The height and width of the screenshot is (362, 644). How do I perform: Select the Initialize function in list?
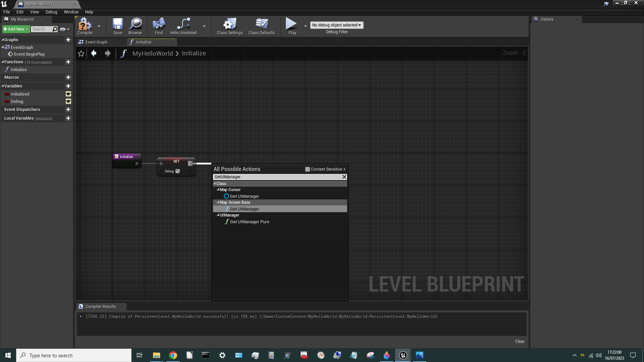click(x=18, y=70)
